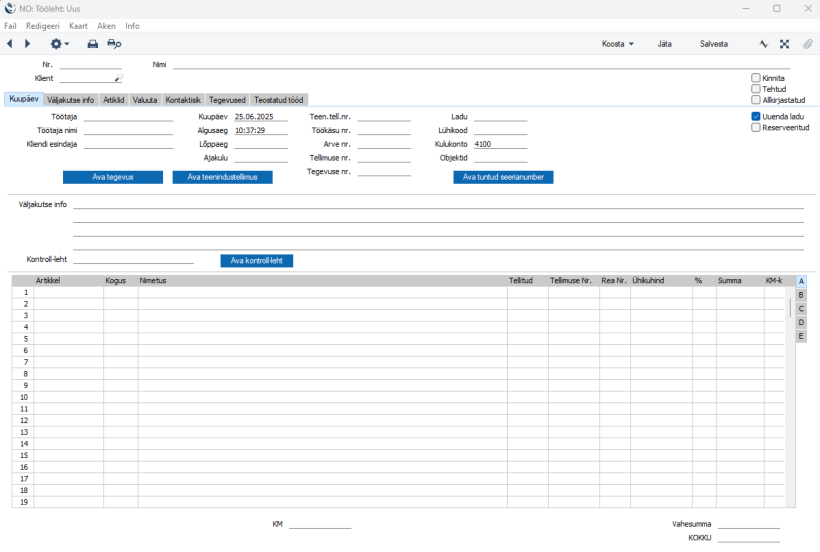Click Ava tegevus button

point(113,177)
